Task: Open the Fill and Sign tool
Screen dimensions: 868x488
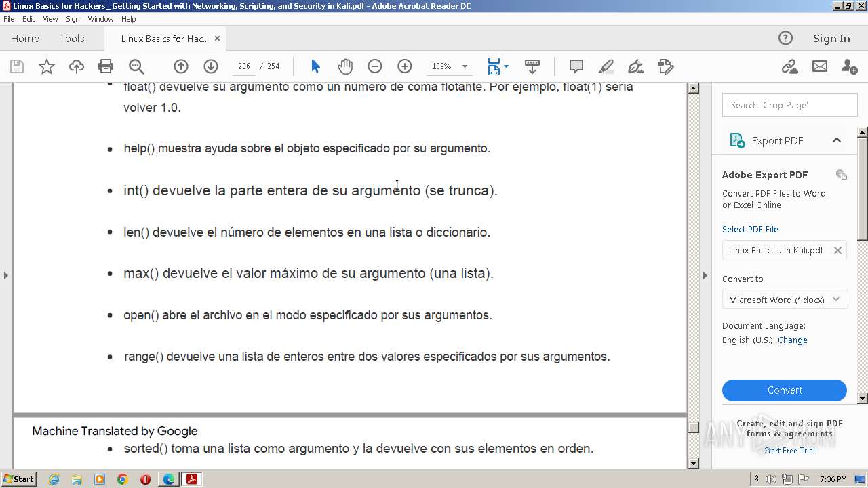Action: click(x=635, y=66)
